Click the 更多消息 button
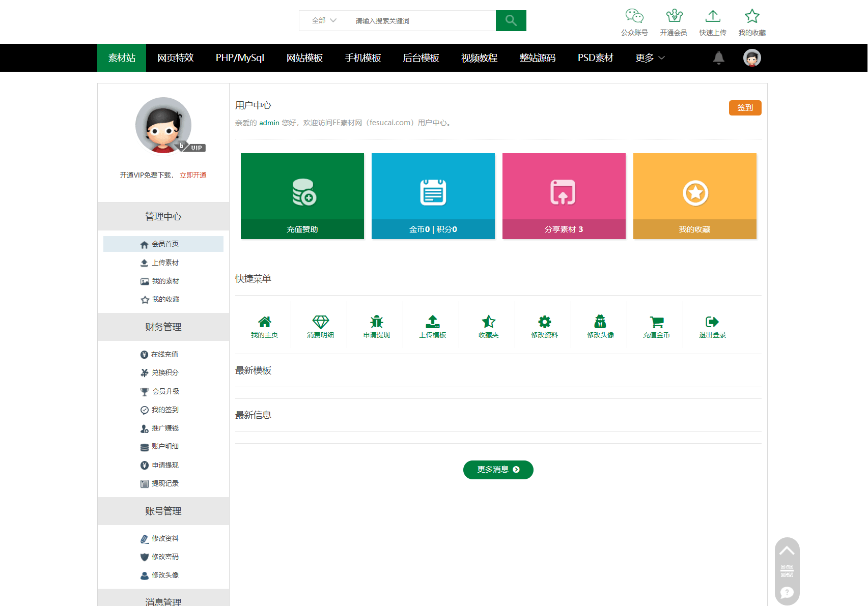The height and width of the screenshot is (606, 868). pos(498,470)
